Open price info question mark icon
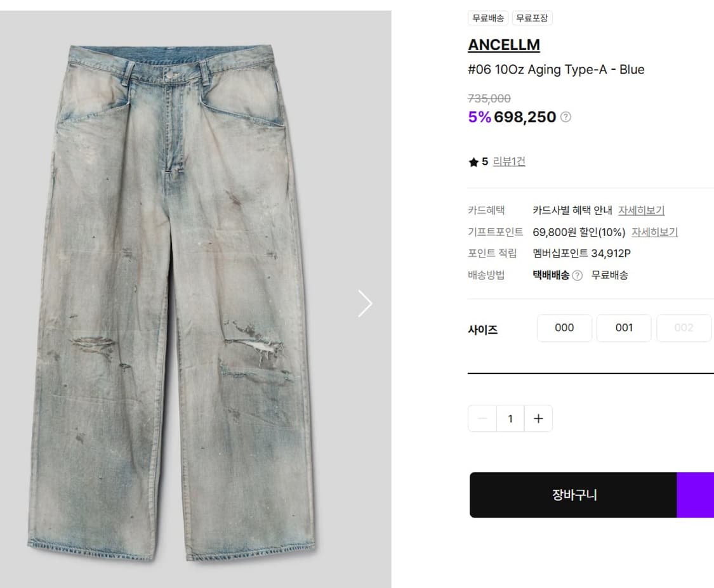This screenshot has height=588, width=714. tap(565, 117)
